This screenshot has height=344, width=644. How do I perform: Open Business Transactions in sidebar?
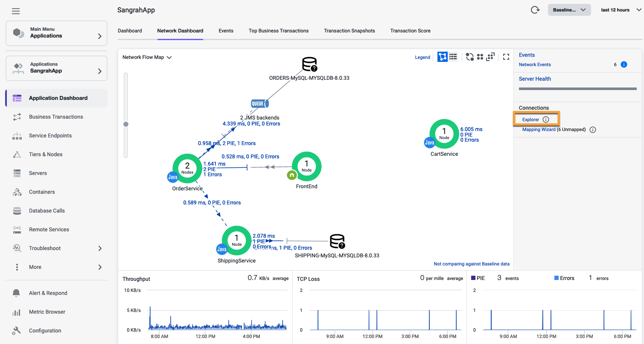pyautogui.click(x=56, y=117)
